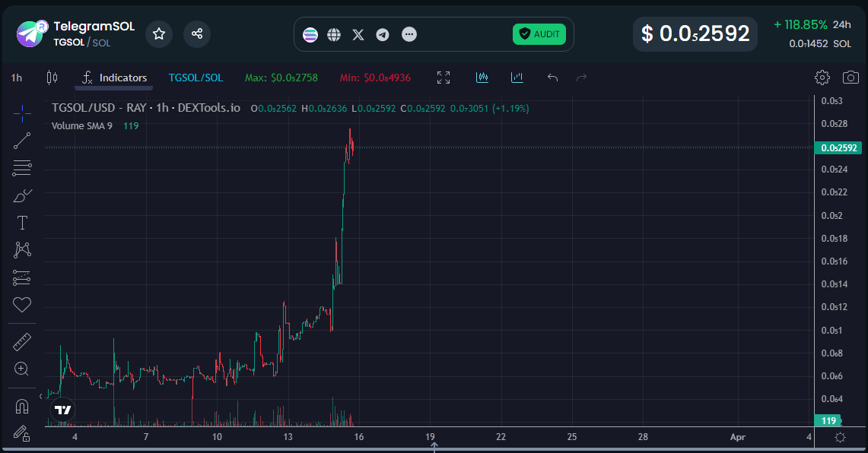Click the TradingView logo on the chart
Image resolution: width=868 pixels, height=453 pixels.
pos(62,410)
